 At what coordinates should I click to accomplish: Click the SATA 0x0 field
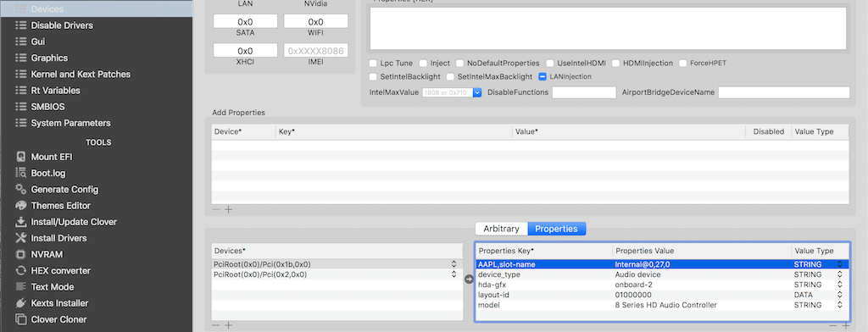click(x=245, y=21)
